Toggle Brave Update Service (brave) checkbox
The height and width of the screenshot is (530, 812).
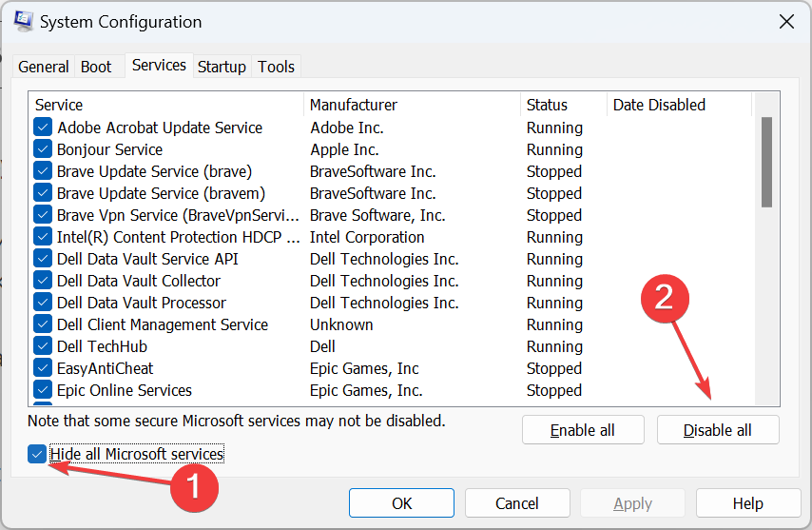[43, 171]
